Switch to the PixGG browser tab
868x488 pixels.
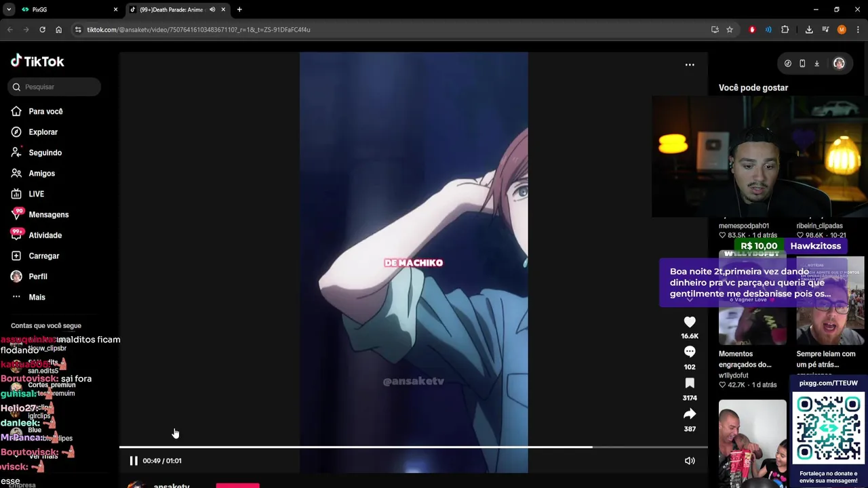click(x=66, y=9)
